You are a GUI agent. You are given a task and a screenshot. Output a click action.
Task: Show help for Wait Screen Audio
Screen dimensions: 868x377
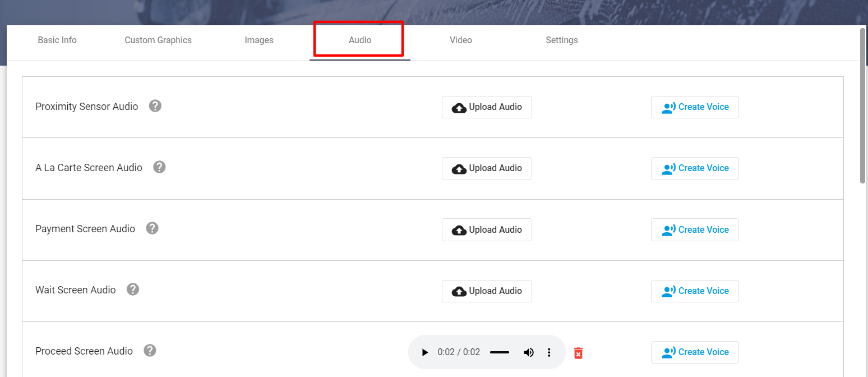pyautogui.click(x=132, y=289)
